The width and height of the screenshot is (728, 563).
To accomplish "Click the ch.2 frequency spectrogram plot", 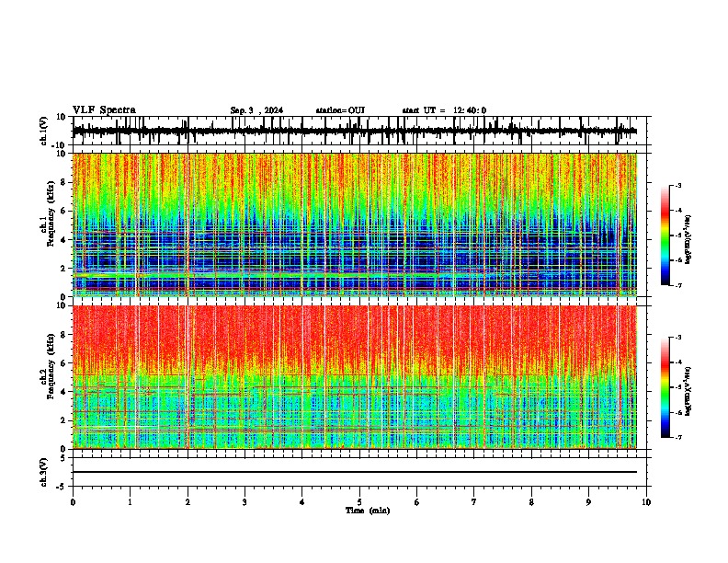I will (355, 377).
